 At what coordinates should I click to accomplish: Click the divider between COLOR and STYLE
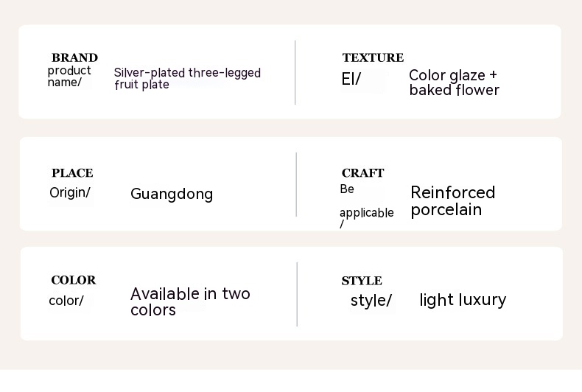pos(297,294)
